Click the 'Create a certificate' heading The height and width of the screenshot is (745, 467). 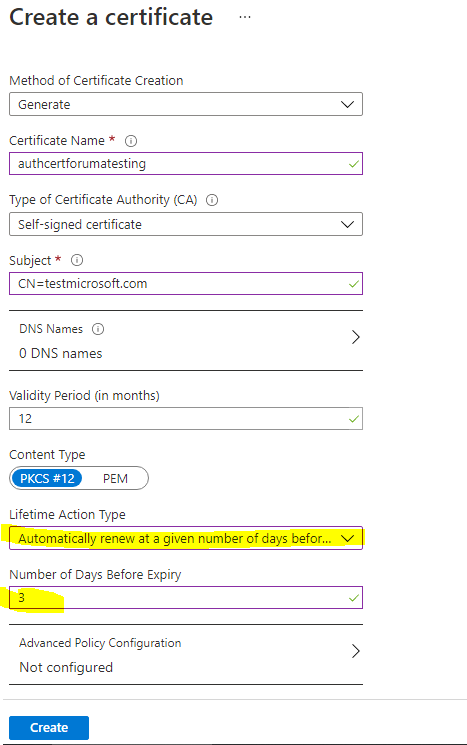pos(111,18)
